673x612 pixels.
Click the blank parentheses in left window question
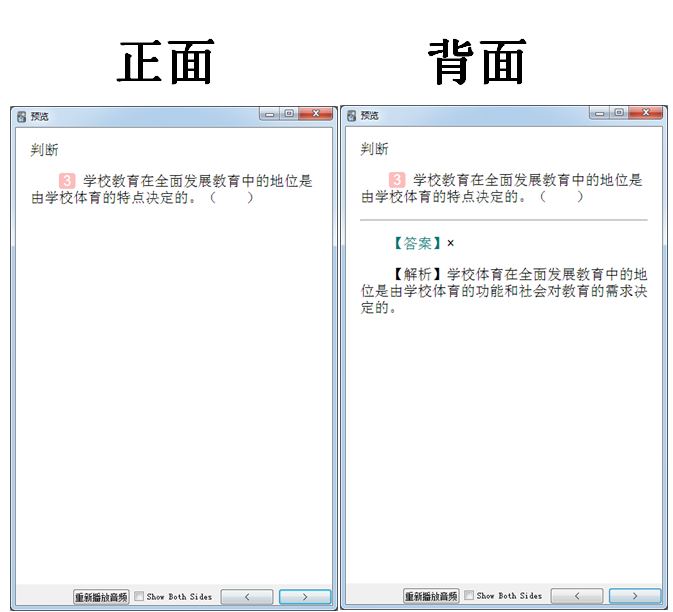point(232,198)
